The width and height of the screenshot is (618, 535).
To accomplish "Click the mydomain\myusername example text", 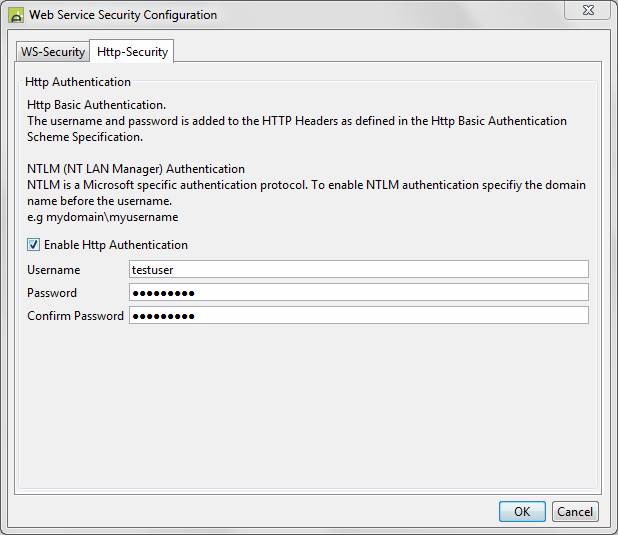I will (102, 217).
